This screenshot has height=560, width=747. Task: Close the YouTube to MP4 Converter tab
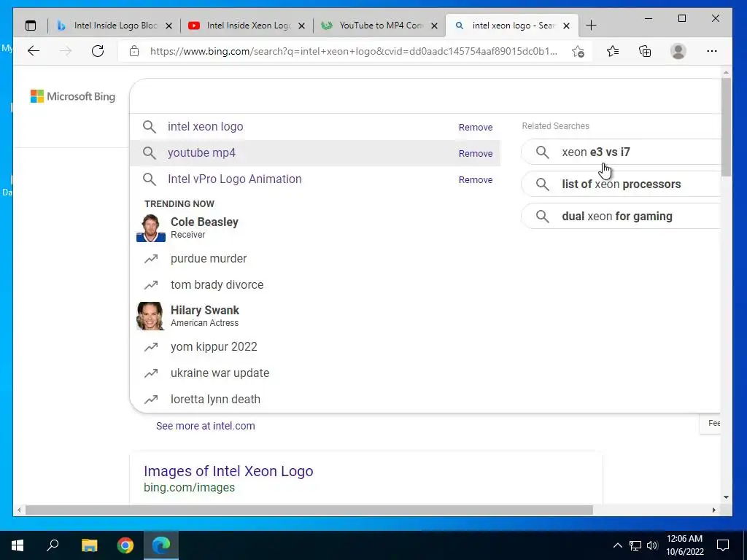[434, 26]
